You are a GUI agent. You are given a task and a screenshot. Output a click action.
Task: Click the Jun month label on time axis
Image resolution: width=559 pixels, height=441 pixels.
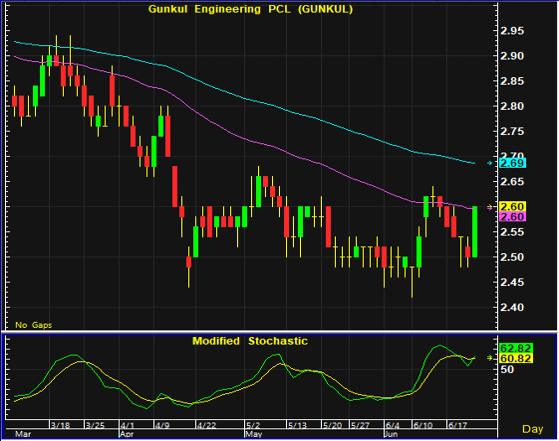[x=391, y=435]
